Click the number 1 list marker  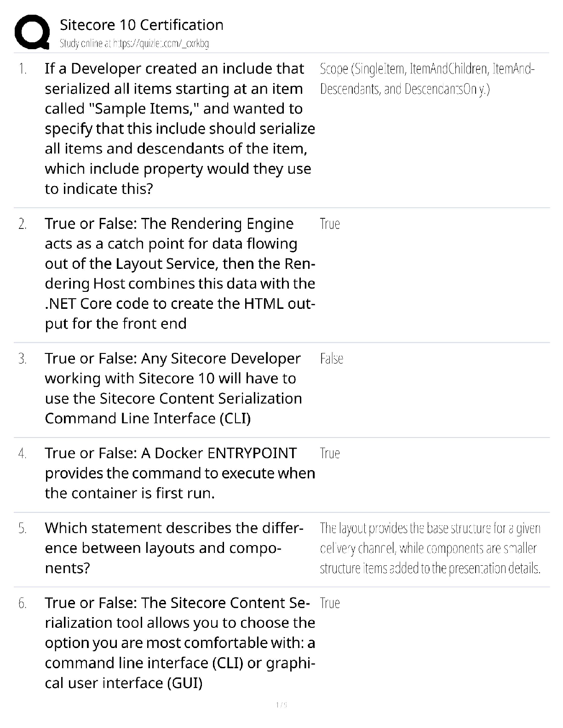(x=22, y=69)
